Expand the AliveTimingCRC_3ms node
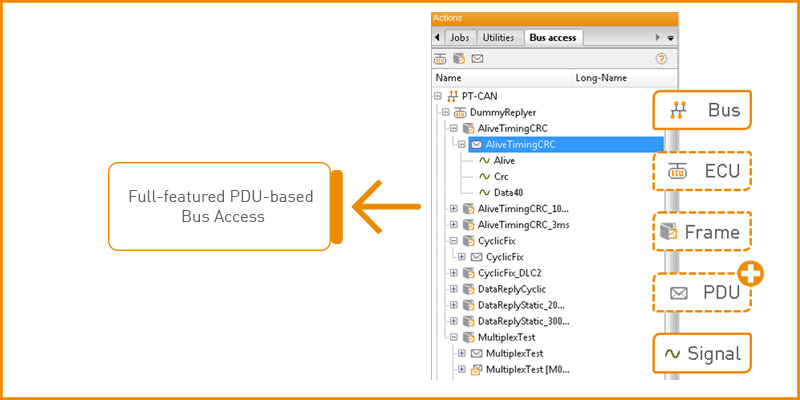The height and width of the screenshot is (400, 800). (454, 225)
